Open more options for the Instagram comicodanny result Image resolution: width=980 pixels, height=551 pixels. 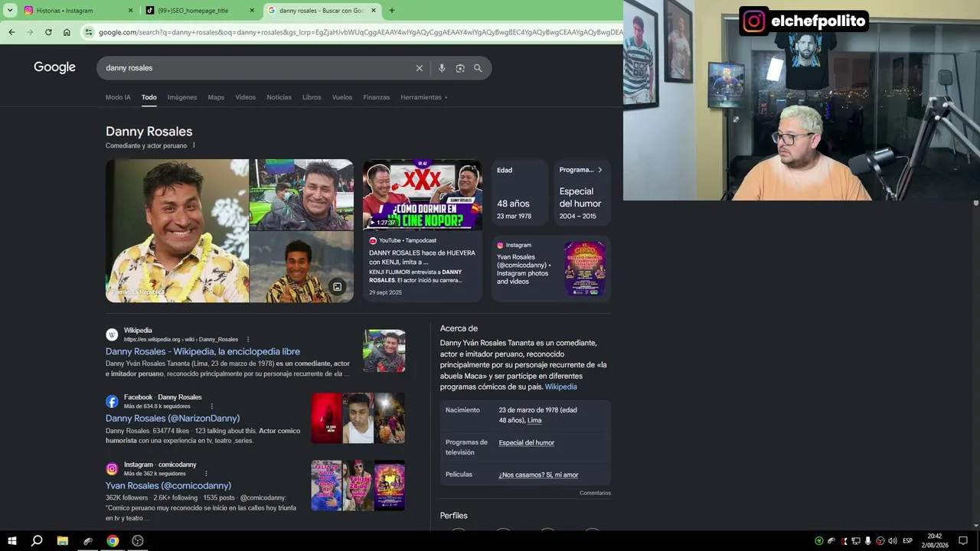coord(206,474)
